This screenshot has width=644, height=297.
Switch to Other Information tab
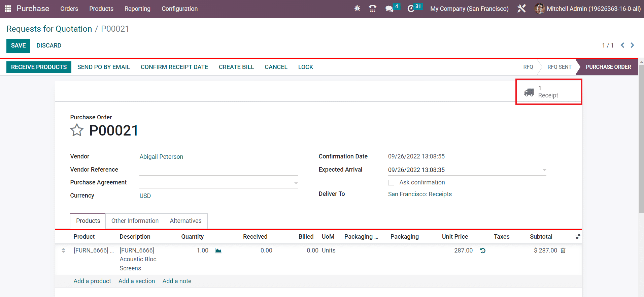point(135,221)
